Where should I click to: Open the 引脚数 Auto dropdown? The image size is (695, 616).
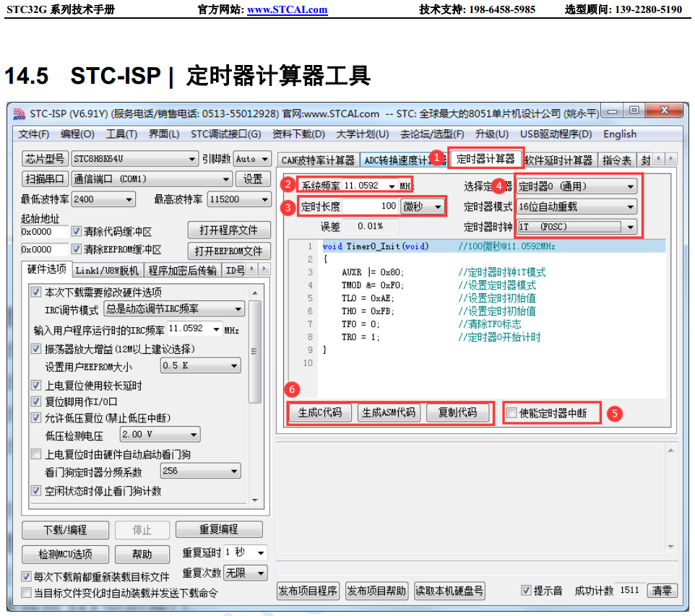[x=251, y=159]
